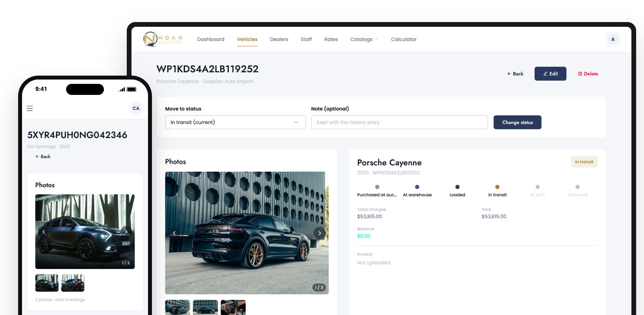Click the NOAH logo in the tablet header

click(163, 39)
